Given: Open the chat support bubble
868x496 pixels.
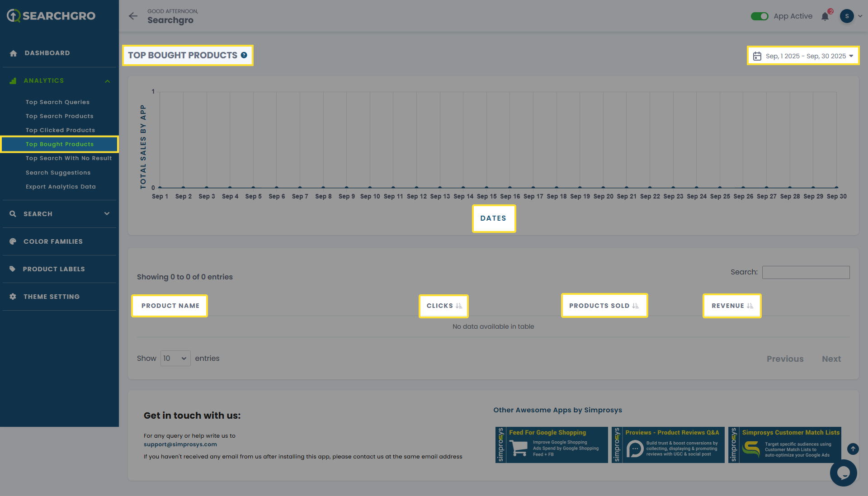Looking at the screenshot, I should (x=843, y=473).
